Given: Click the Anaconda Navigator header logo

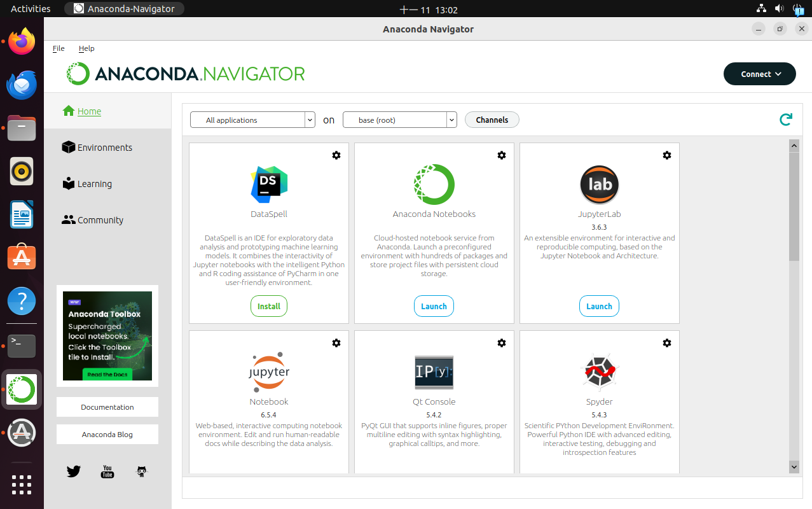Looking at the screenshot, I should click(186, 74).
